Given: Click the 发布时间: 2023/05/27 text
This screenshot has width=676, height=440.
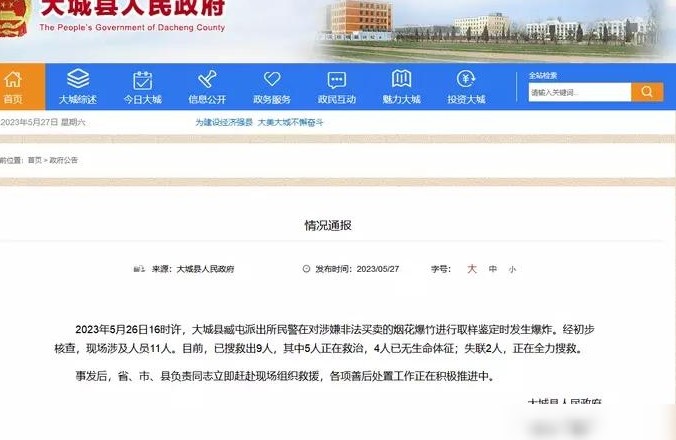Looking at the screenshot, I should 357,269.
